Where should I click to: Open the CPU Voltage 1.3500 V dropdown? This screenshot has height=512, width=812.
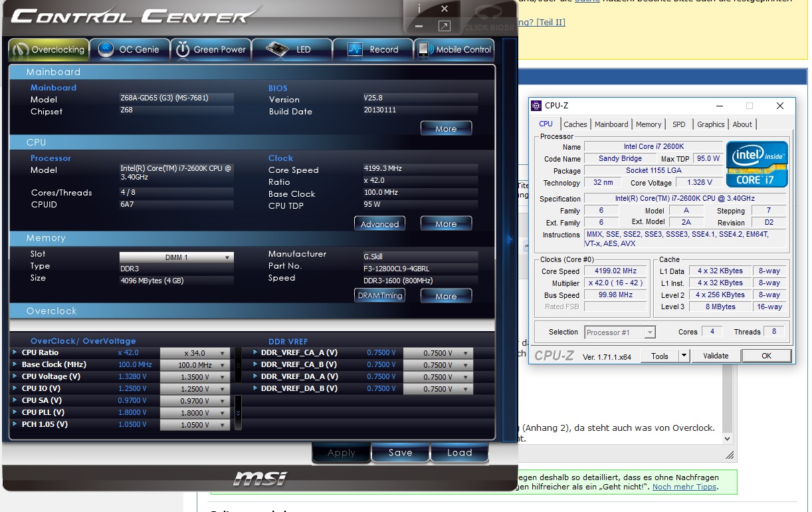click(195, 377)
